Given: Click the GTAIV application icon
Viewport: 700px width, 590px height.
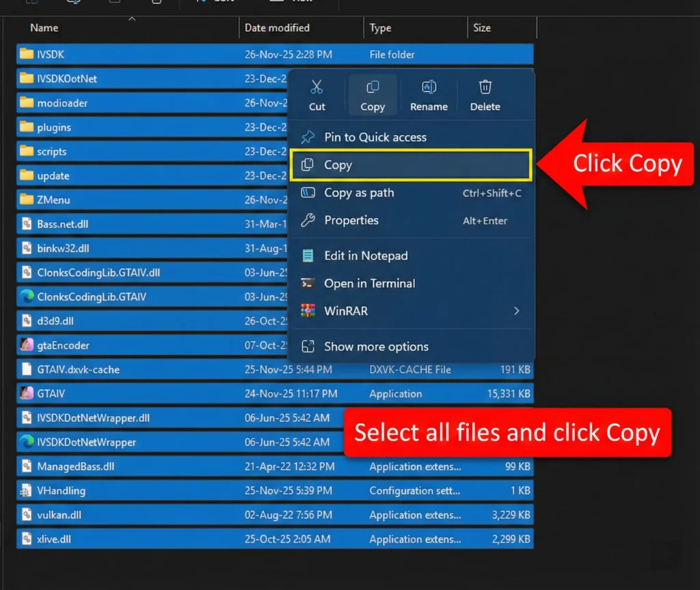Looking at the screenshot, I should point(27,394).
